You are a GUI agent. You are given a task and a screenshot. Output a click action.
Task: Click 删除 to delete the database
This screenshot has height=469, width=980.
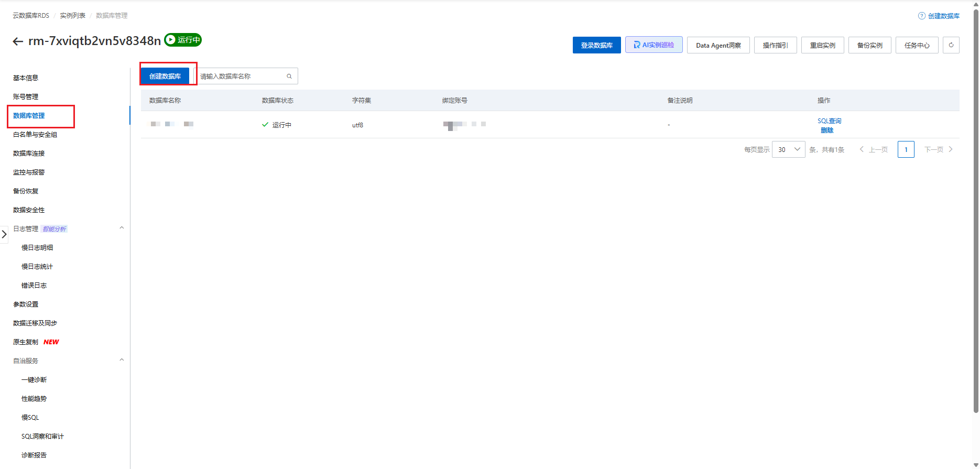click(x=827, y=130)
